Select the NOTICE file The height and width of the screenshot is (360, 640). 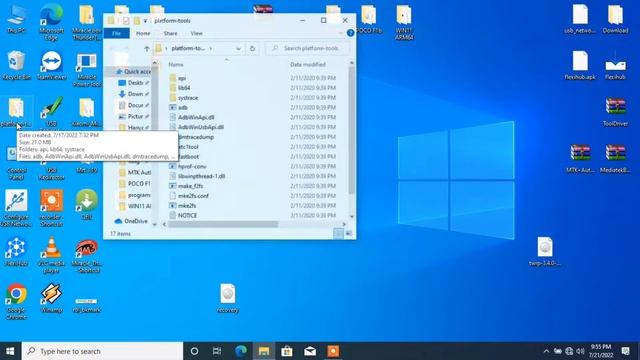pyautogui.click(x=183, y=215)
